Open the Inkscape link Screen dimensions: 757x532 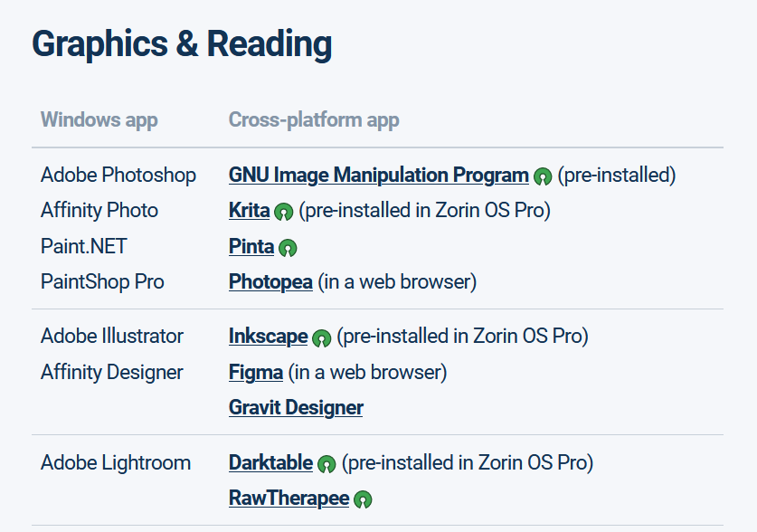tap(268, 337)
